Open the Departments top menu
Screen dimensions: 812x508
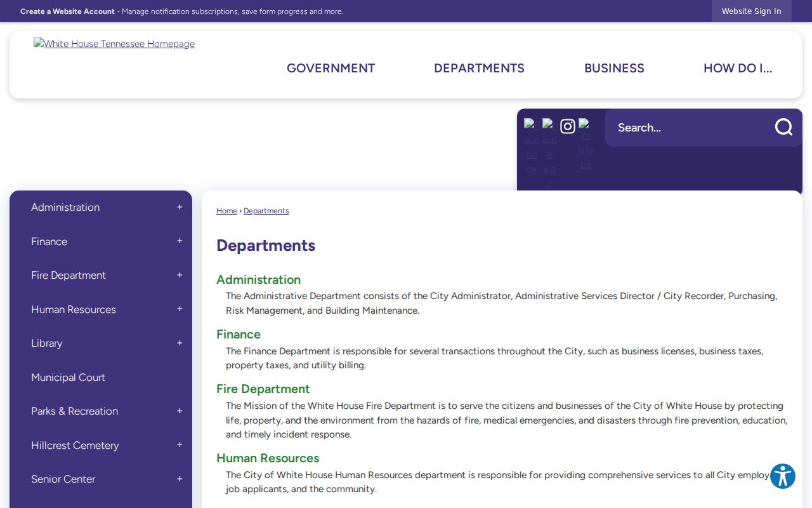[x=479, y=68]
